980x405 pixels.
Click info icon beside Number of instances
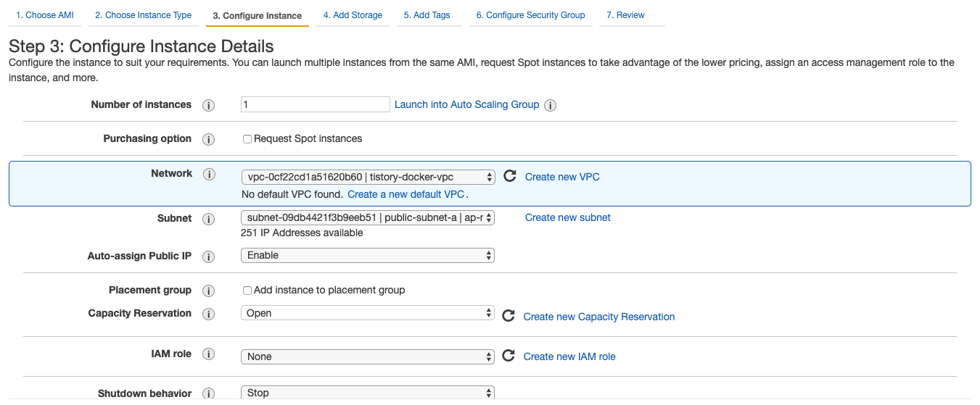208,105
